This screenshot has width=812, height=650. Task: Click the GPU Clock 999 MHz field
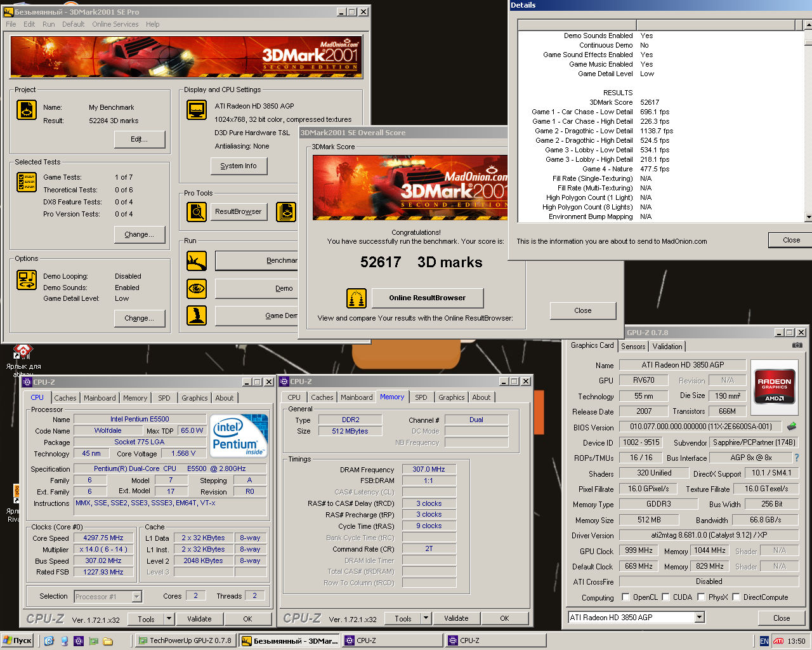[x=639, y=551]
